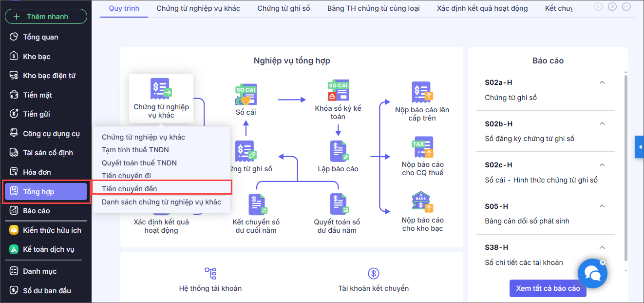Switch to the Chứng từ ghi sổ tab
Screen dimensions: 644x303
tap(284, 8)
